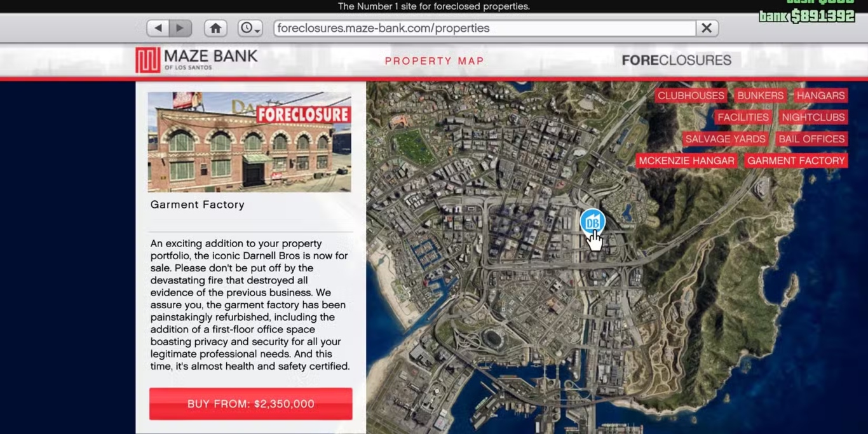Click the Foreclosures header logo
This screenshot has height=434, width=868.
(x=676, y=60)
